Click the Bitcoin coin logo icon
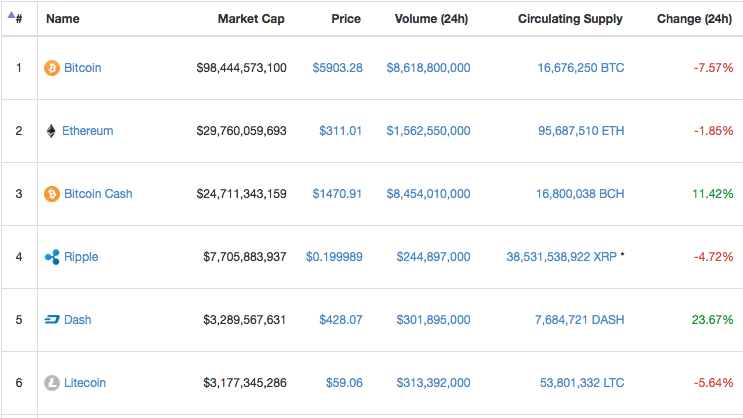Viewport: 743px width, 418px height. click(x=52, y=68)
